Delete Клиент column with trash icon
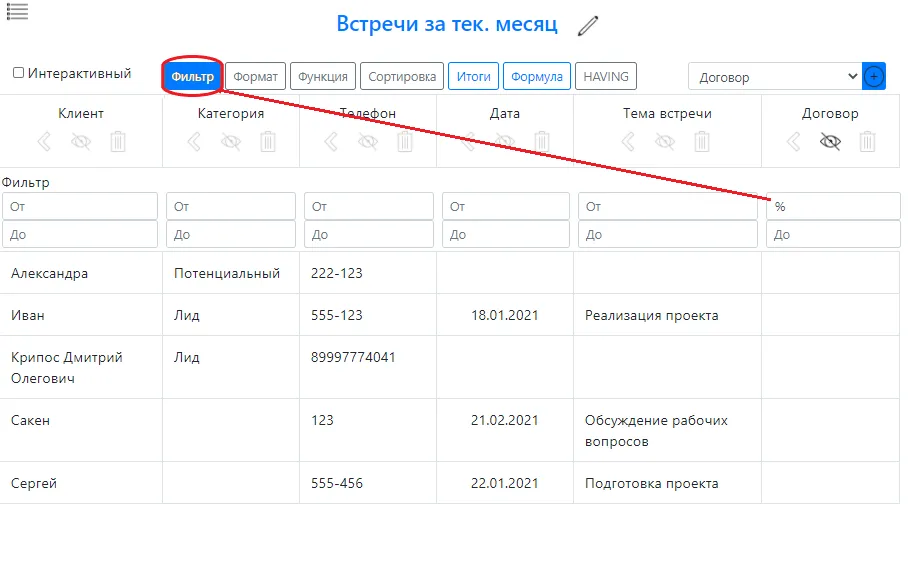The image size is (922, 579). [x=118, y=142]
